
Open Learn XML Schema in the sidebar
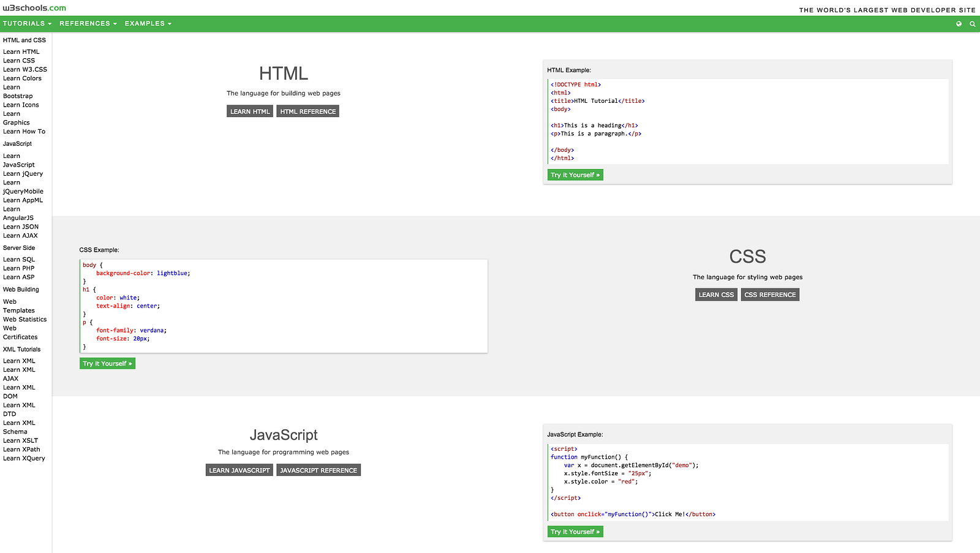19,427
